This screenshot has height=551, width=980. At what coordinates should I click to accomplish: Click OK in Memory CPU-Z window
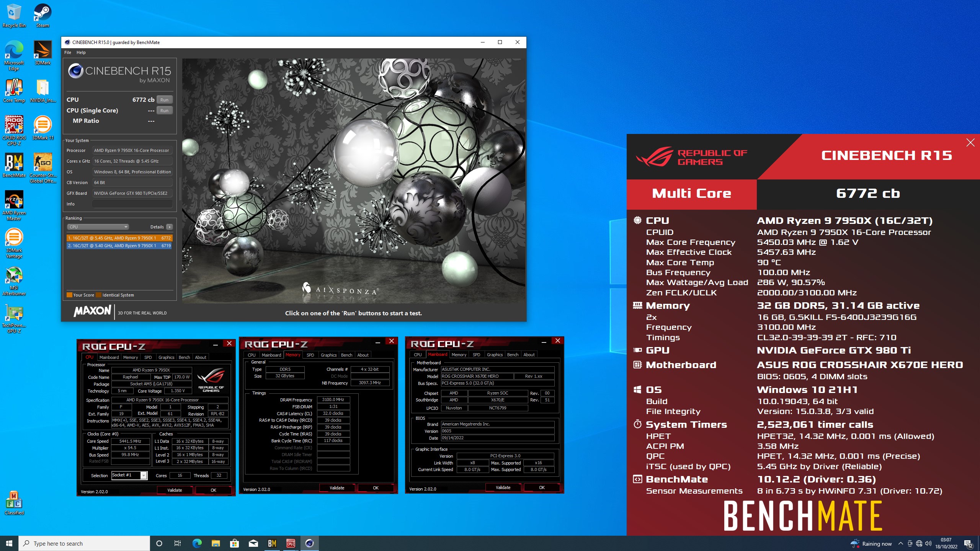[x=376, y=488]
